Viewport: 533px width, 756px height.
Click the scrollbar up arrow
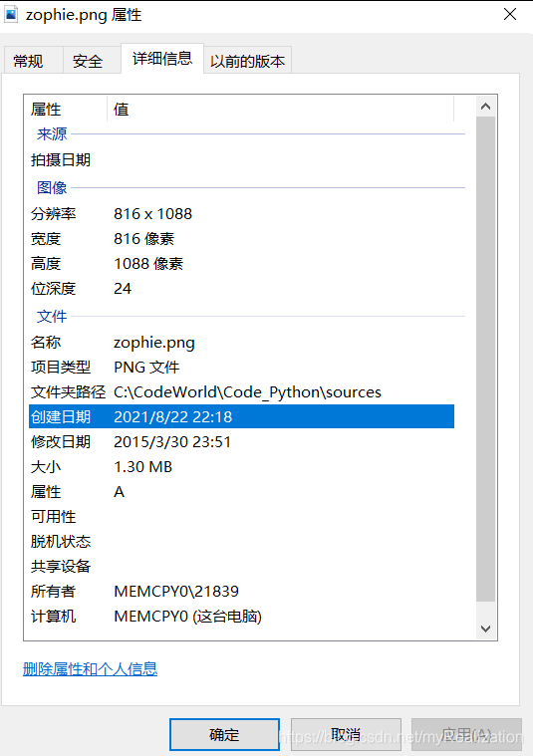(x=486, y=107)
